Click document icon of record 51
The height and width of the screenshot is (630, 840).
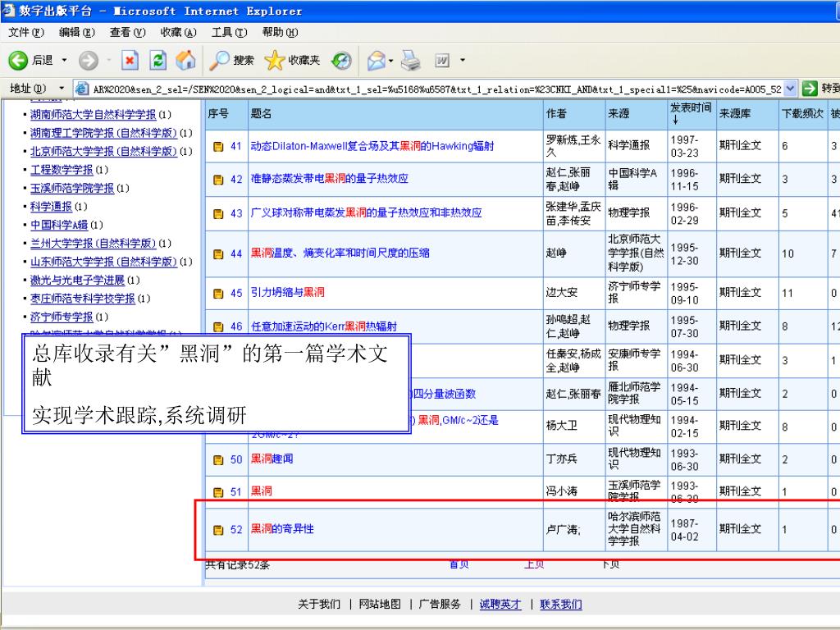pos(218,492)
